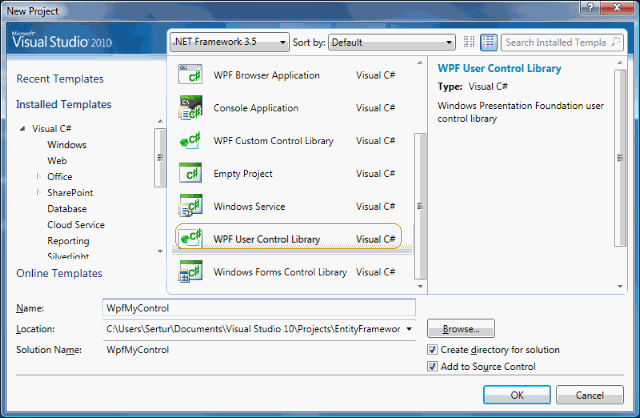
Task: Pick the Empty Project template icon
Action: [190, 173]
